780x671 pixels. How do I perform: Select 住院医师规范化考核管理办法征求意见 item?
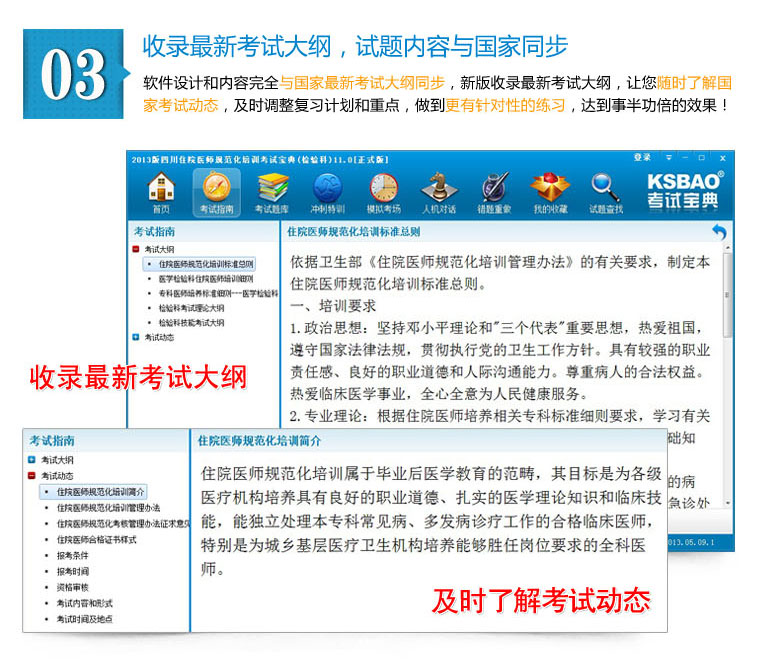pyautogui.click(x=123, y=524)
